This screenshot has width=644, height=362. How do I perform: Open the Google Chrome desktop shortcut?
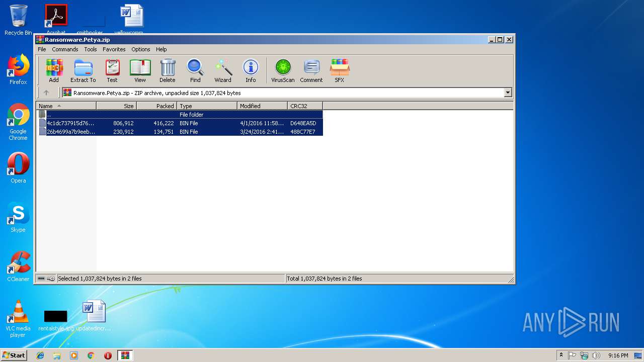tap(18, 122)
